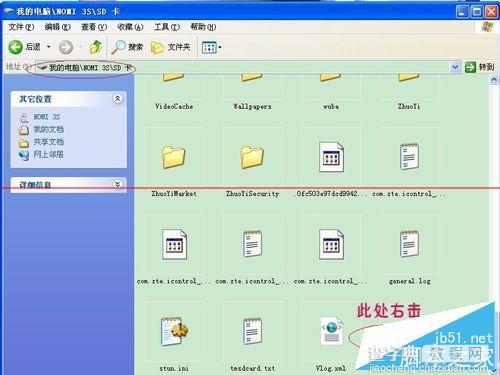Collapse the 其它位置 panel

click(117, 98)
